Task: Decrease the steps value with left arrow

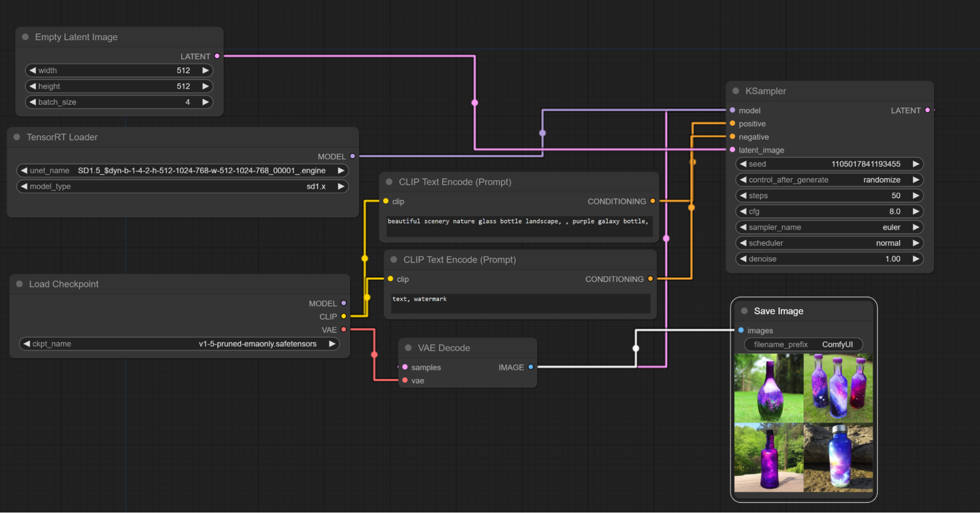Action: 743,195
